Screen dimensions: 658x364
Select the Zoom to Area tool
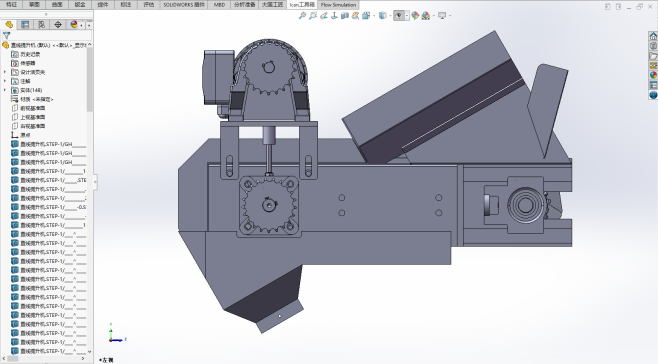313,16
